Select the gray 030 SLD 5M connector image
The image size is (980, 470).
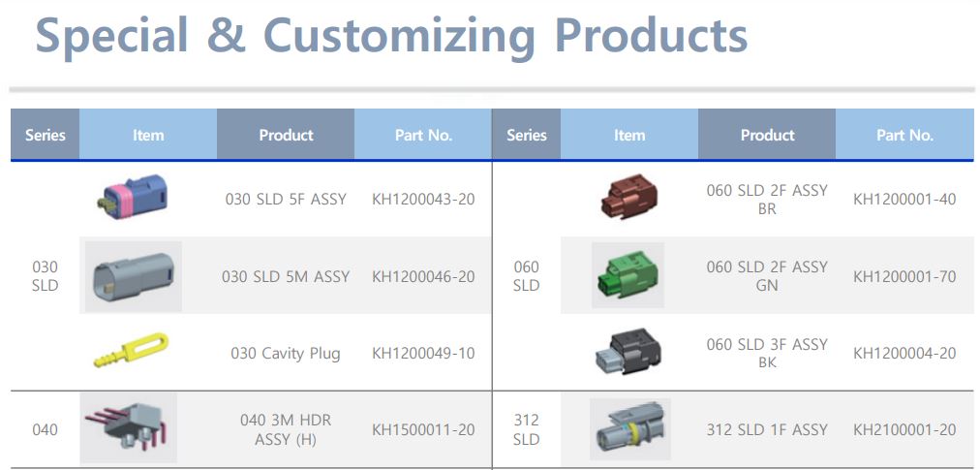tap(133, 276)
